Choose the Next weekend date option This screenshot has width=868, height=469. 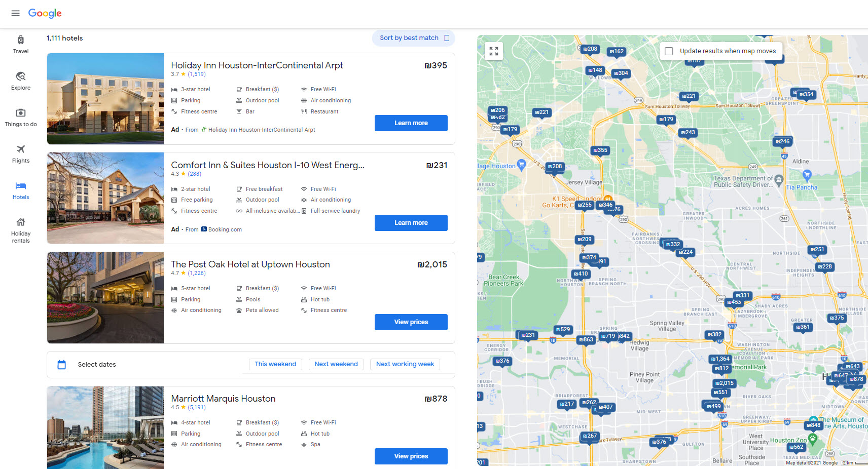click(x=336, y=364)
